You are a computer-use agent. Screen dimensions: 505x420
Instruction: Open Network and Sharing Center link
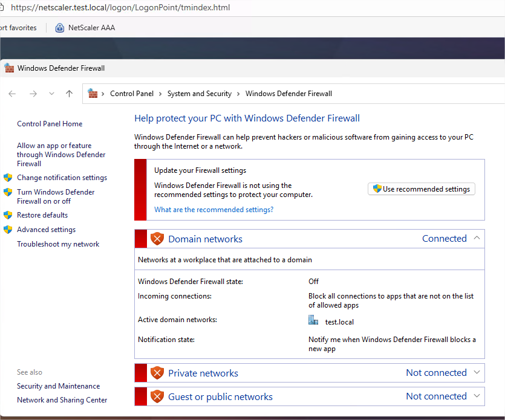[x=62, y=400]
